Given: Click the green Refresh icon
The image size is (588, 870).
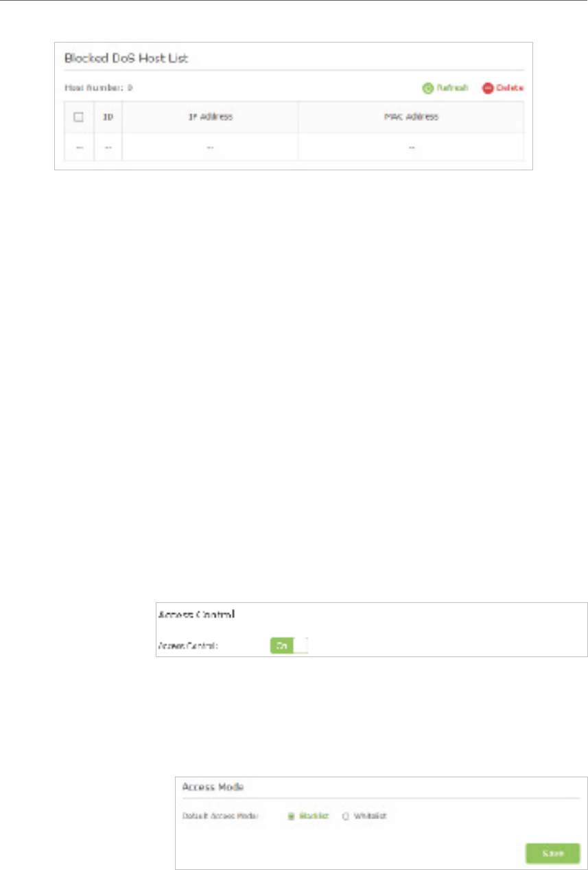Looking at the screenshot, I should (427, 89).
